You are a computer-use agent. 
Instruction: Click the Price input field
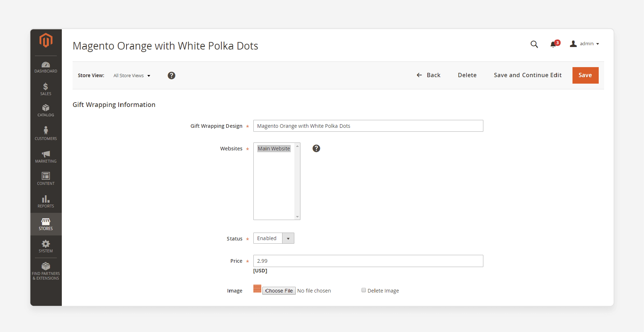click(x=368, y=261)
